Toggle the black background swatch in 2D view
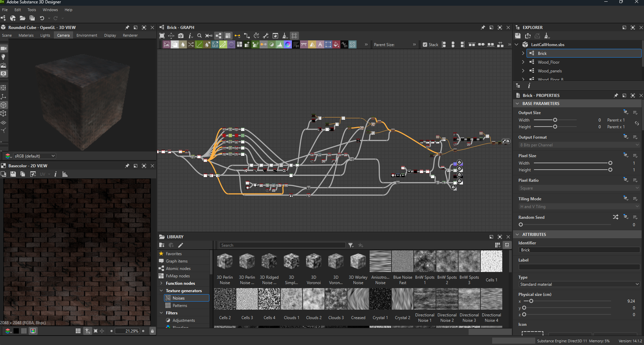This screenshot has height=345, width=644. 16,331
